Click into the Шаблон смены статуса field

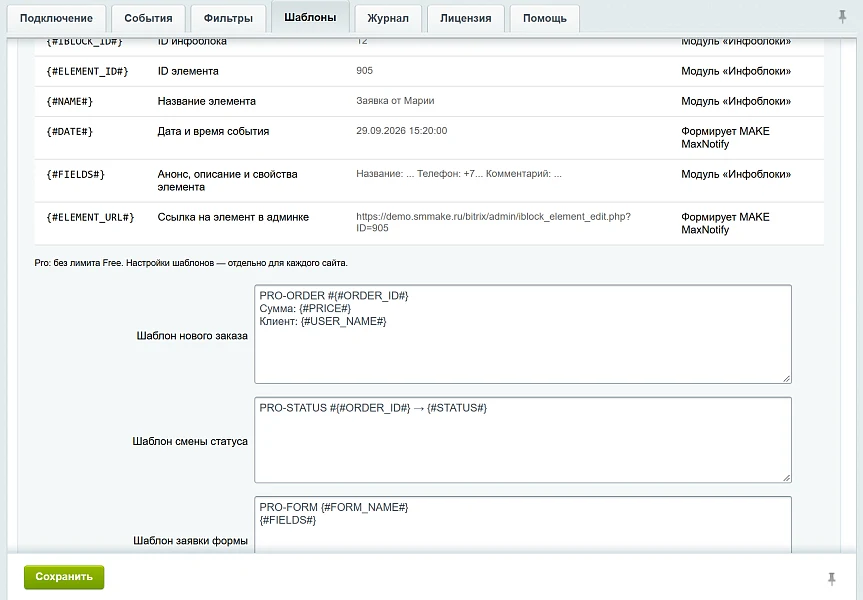(x=523, y=440)
